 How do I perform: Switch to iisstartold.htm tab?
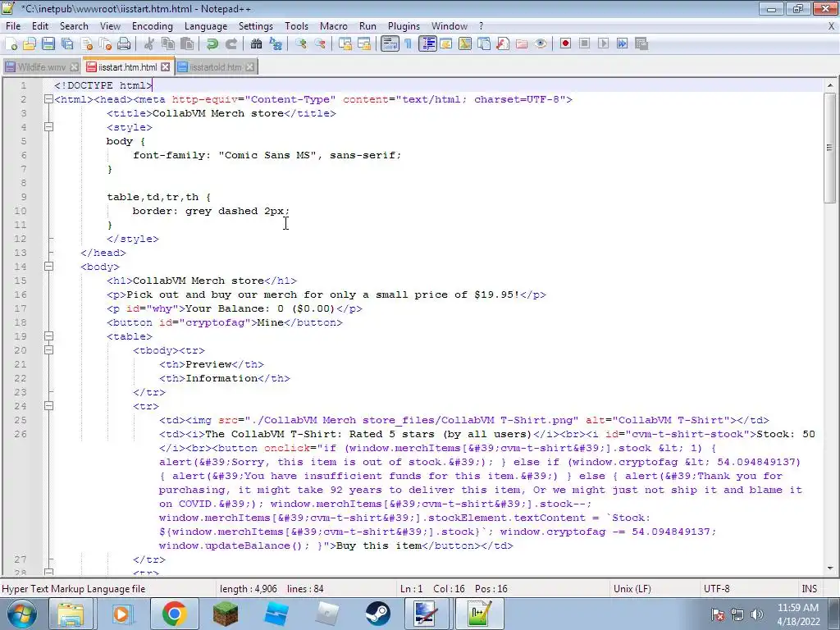pos(216,67)
